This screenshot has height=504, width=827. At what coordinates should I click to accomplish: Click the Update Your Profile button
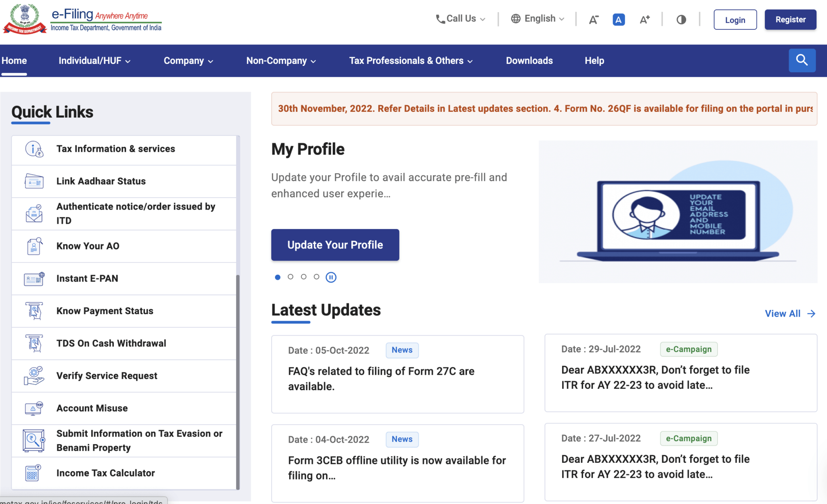pos(335,245)
